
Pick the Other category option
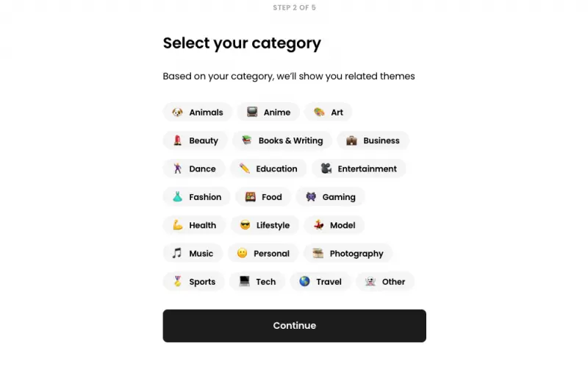(x=385, y=282)
